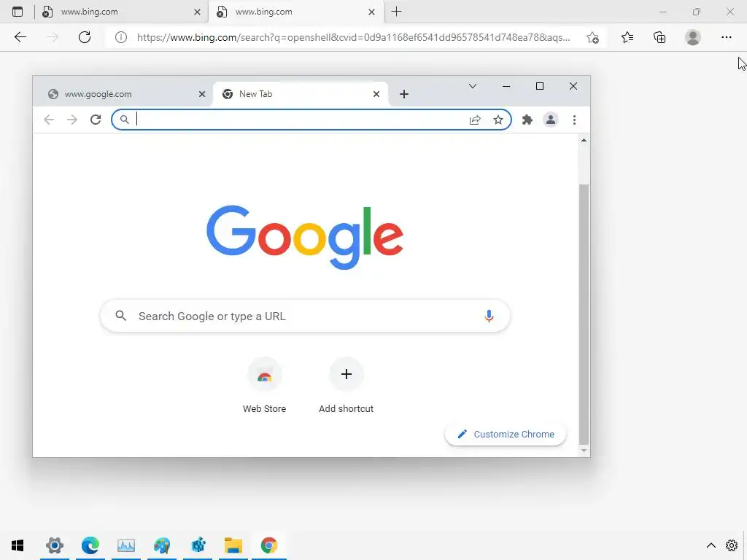
Task: Close the second Edge bing.com tab
Action: tap(371, 12)
